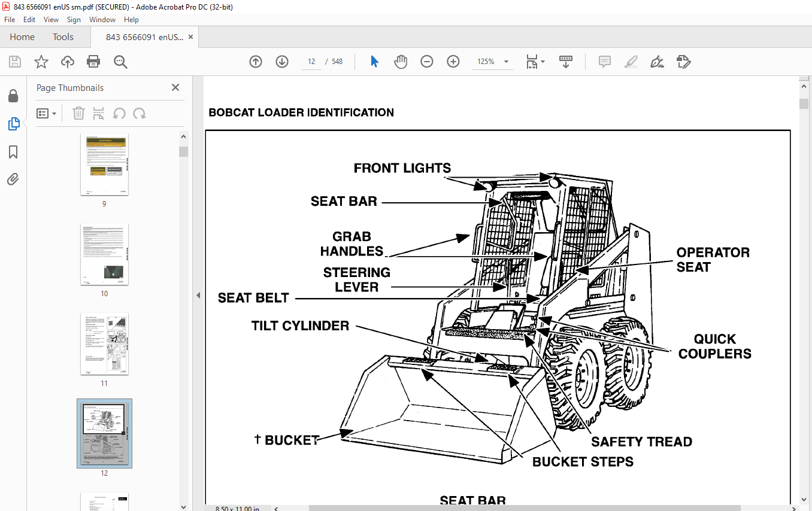Viewport: 812px width, 511px height.
Task: Click the BUCKET STEPS label
Action: tap(583, 462)
